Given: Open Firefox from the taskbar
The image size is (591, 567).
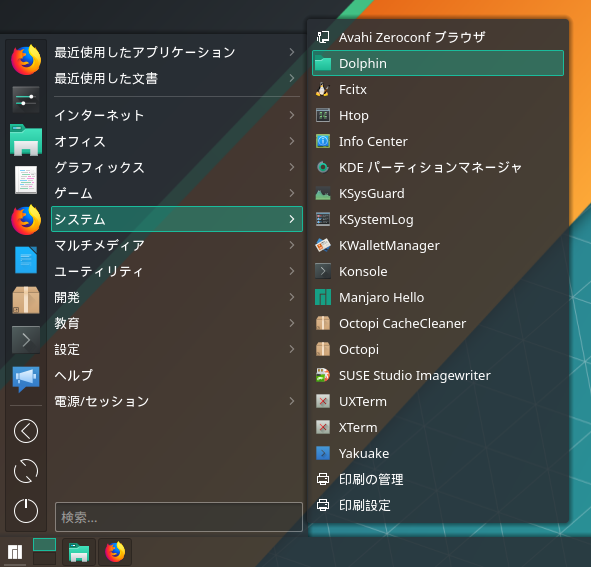Looking at the screenshot, I should [115, 552].
